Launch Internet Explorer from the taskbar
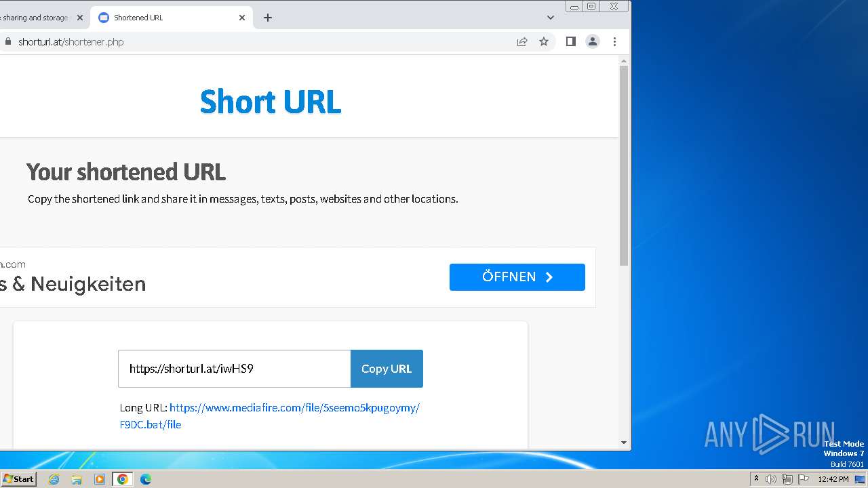The image size is (868, 488). click(54, 479)
